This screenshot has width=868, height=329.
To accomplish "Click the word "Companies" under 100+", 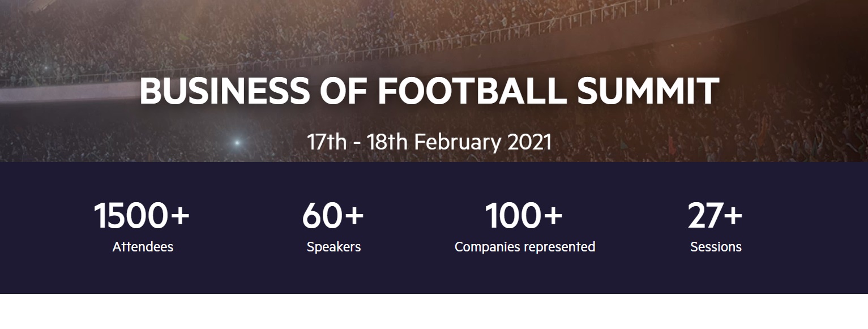I will [x=488, y=247].
